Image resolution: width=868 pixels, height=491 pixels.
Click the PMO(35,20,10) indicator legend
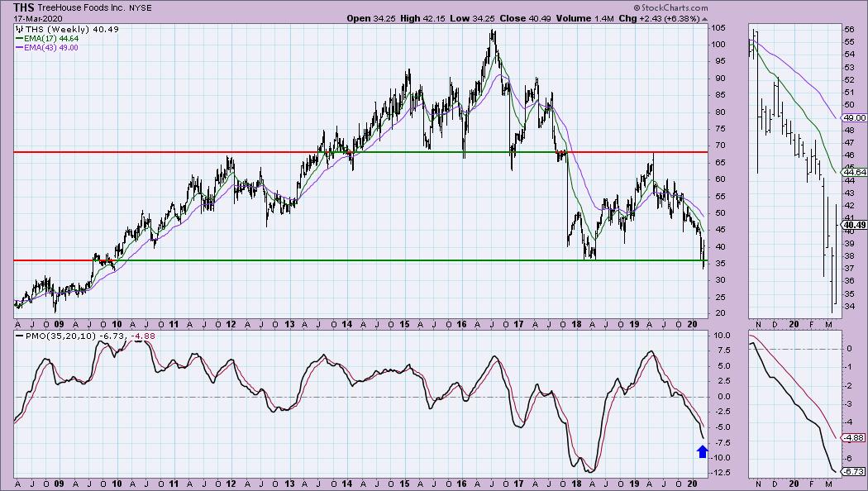tap(86, 336)
